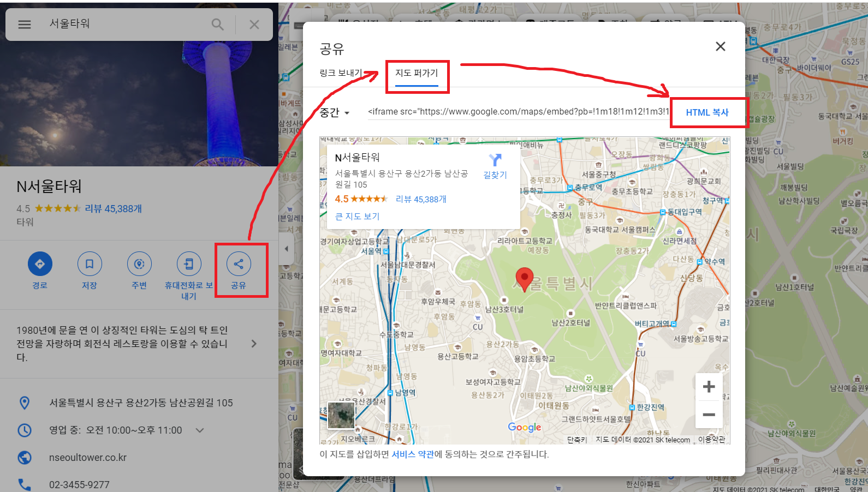Switch to the 링크 보내기 tab

point(340,73)
